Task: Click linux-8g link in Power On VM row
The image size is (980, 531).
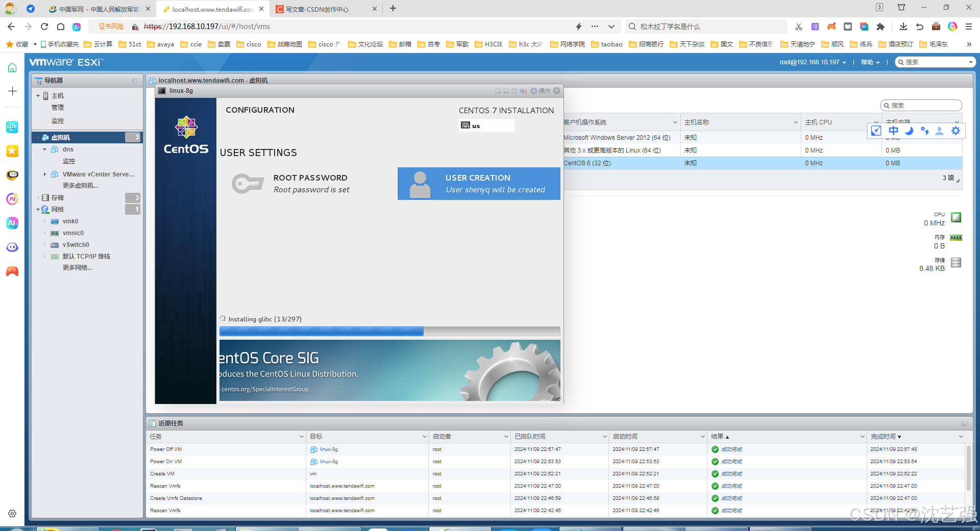Action: 328,462
